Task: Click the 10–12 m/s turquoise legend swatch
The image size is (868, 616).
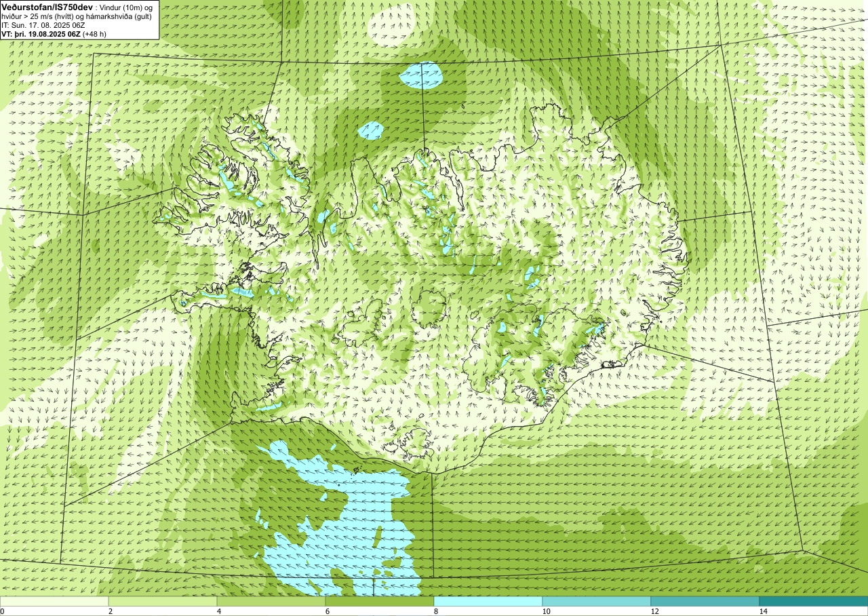Action: (x=597, y=601)
